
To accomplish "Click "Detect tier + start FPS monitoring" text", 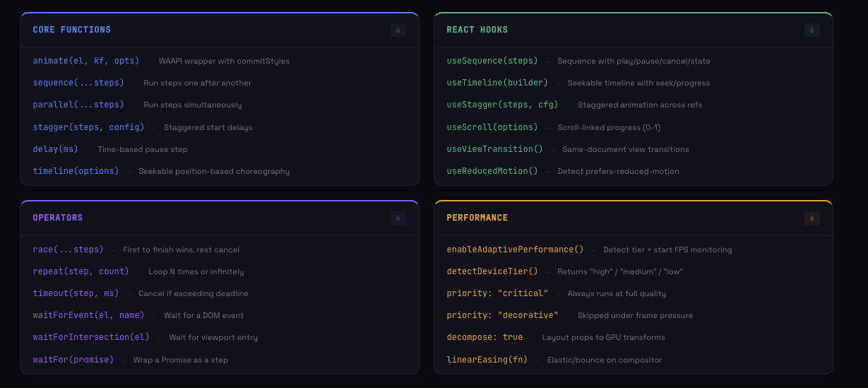I will [667, 249].
